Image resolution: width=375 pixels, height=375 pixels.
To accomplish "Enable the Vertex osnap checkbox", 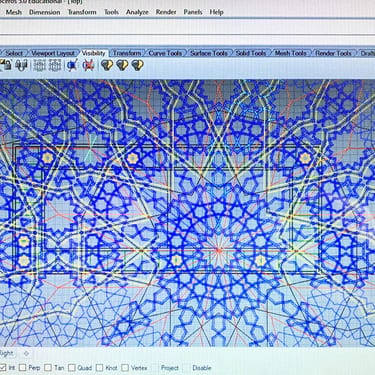I will 125,368.
